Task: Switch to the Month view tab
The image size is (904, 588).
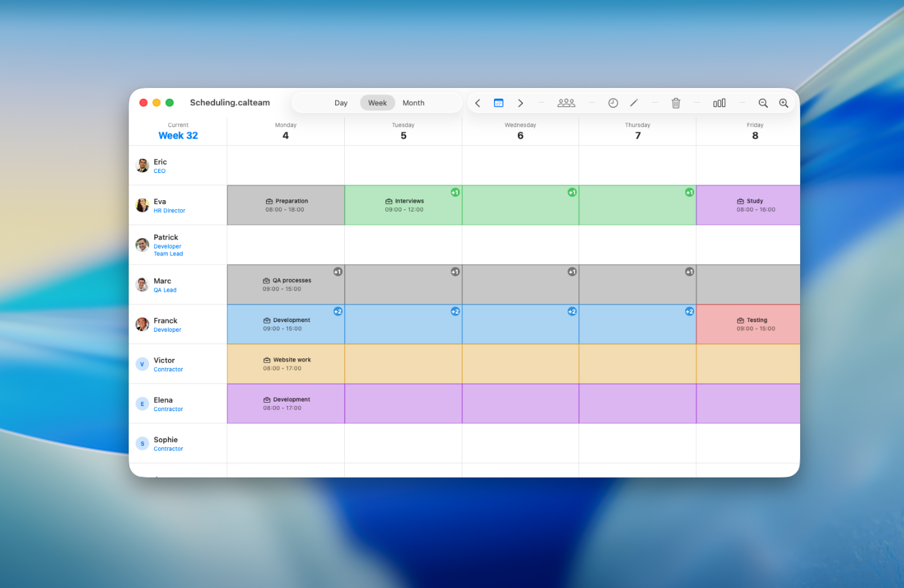Action: click(413, 103)
